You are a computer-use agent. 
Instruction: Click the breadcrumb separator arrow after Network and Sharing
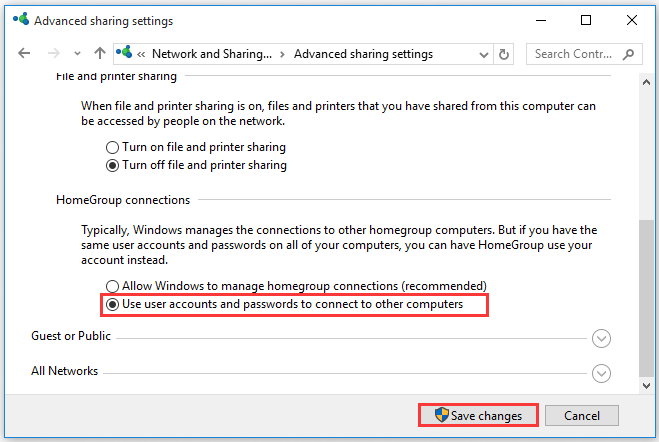(x=282, y=55)
